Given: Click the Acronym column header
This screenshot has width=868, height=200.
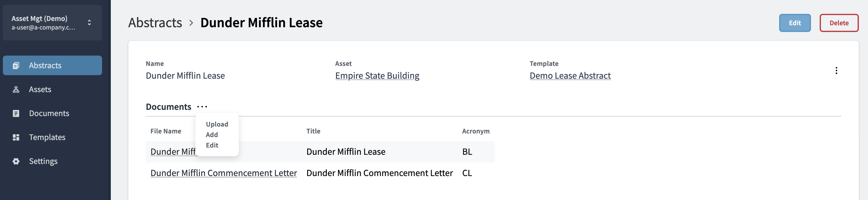Looking at the screenshot, I should click(x=475, y=131).
